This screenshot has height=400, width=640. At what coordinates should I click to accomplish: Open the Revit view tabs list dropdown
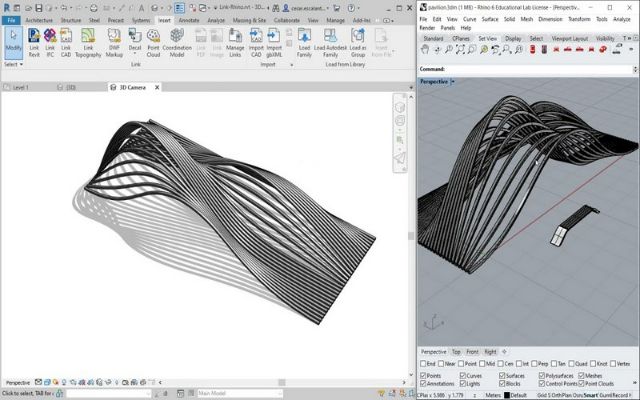[x=411, y=87]
